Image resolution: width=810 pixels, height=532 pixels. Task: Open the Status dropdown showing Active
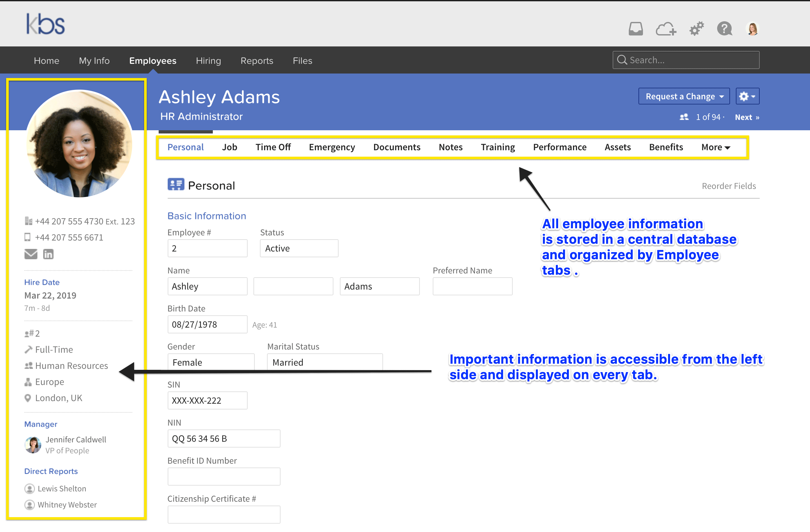pyautogui.click(x=299, y=248)
